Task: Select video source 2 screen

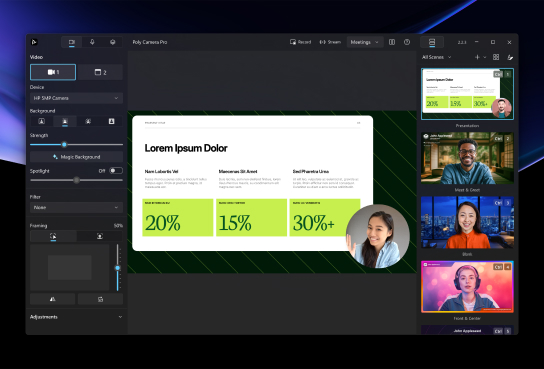Action: click(100, 72)
